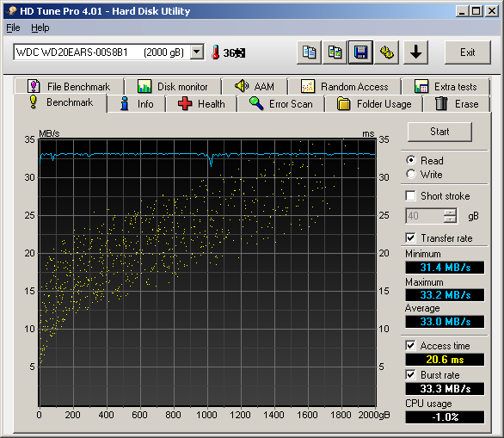Viewport: 504px width, 438px height.
Task: Select the Write radio button
Action: click(411, 174)
